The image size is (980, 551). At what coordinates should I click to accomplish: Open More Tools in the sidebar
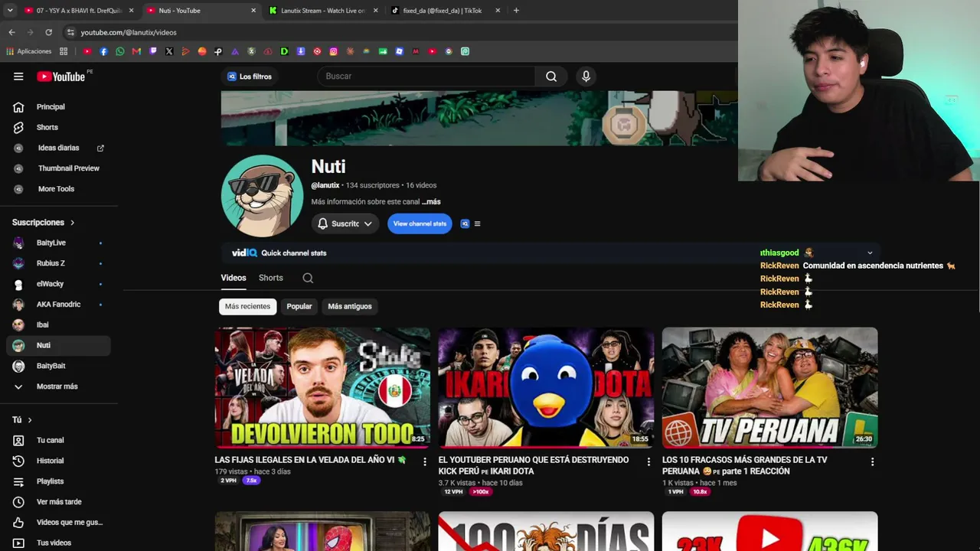coord(55,189)
